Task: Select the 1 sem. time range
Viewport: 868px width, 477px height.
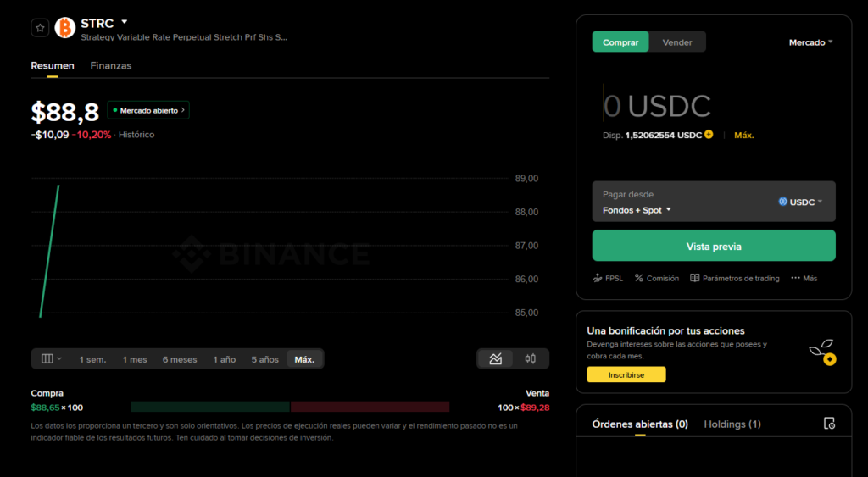Action: pos(92,360)
